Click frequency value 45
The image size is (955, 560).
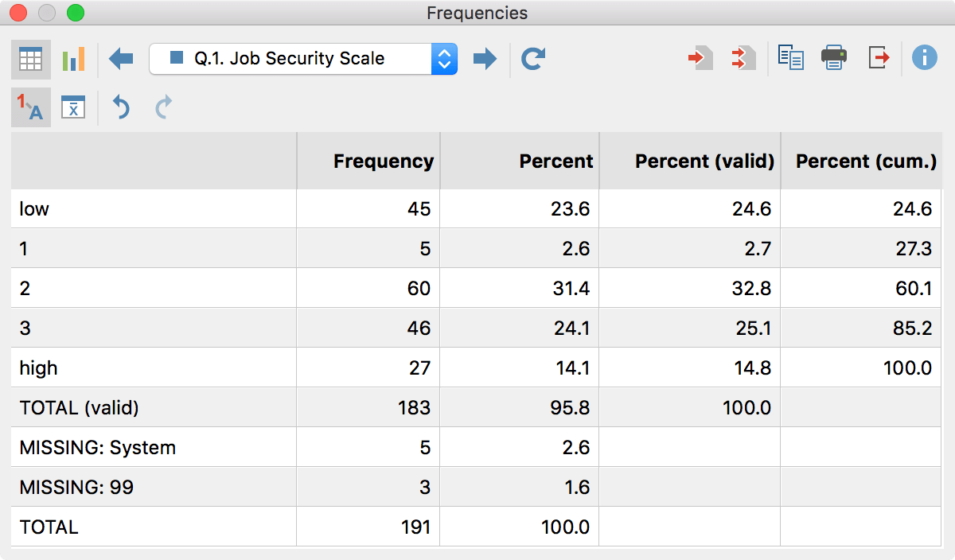[419, 209]
